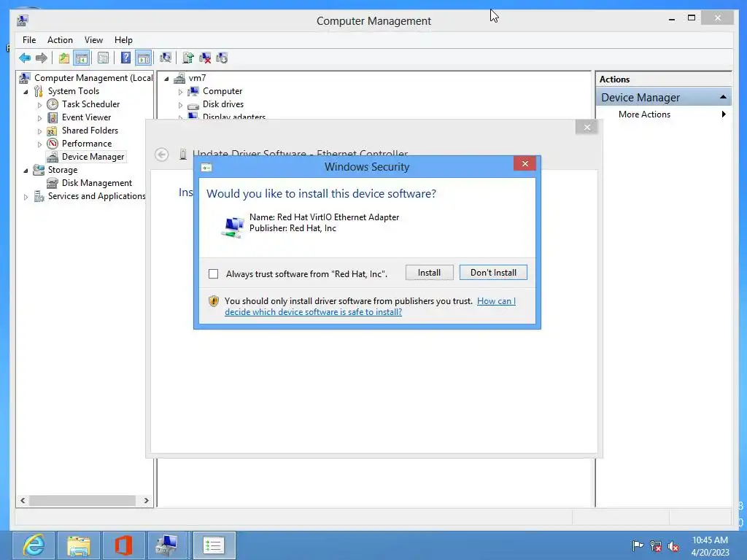Viewport: 747px width, 560px height.
Task: Click the back arrow in Update Driver Software wizard
Action: 161,155
